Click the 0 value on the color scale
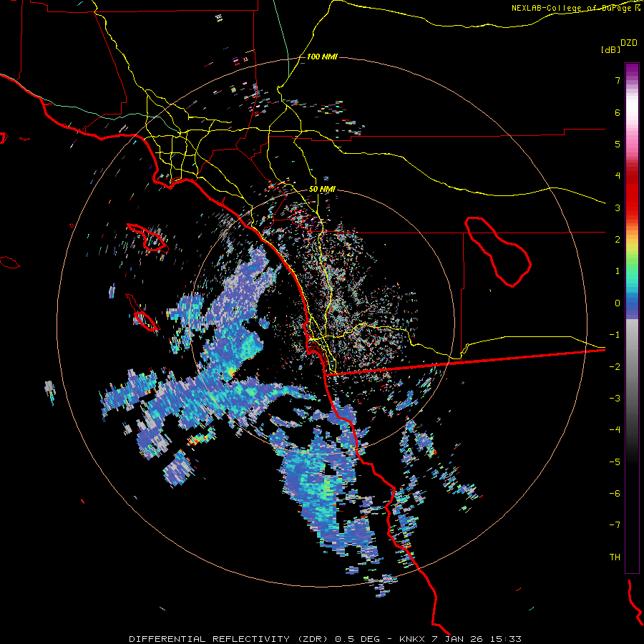 618,303
